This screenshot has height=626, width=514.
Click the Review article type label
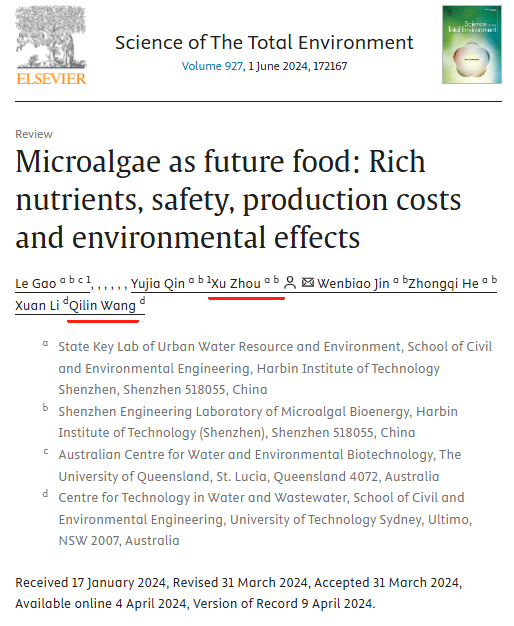pos(34,134)
